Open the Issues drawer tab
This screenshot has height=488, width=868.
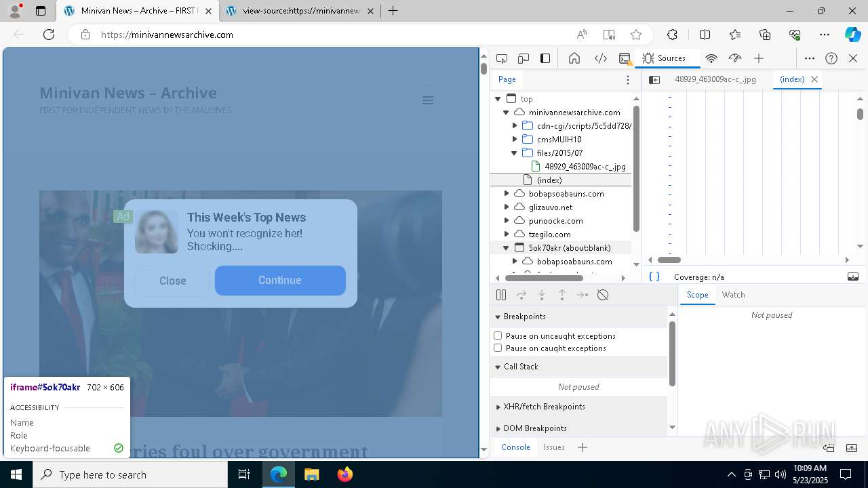click(x=554, y=447)
